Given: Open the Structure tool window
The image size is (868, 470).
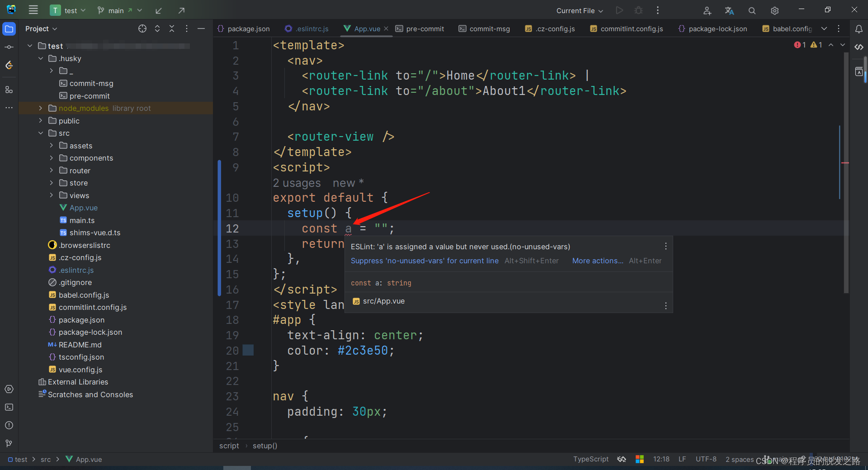Looking at the screenshot, I should point(9,90).
